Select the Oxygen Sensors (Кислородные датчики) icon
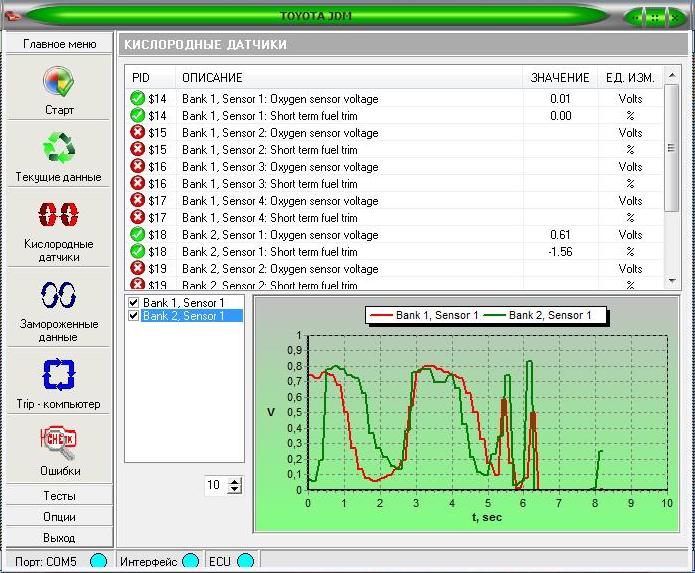Image resolution: width=695 pixels, height=573 pixels. coord(58,216)
